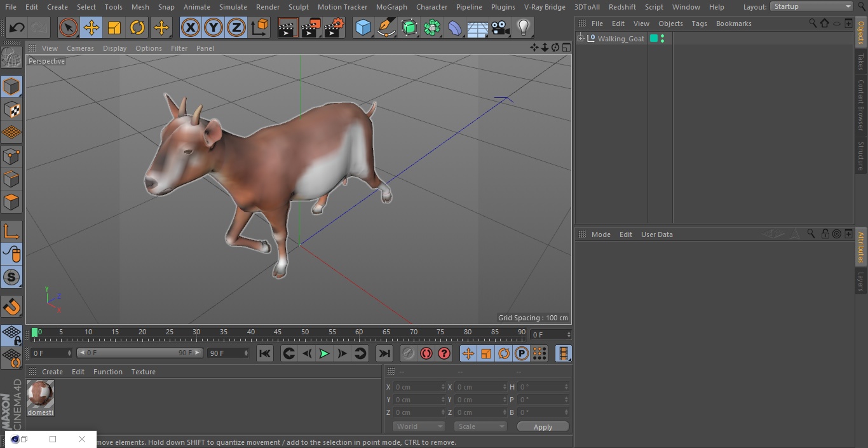Switch to Points mode

click(x=11, y=156)
